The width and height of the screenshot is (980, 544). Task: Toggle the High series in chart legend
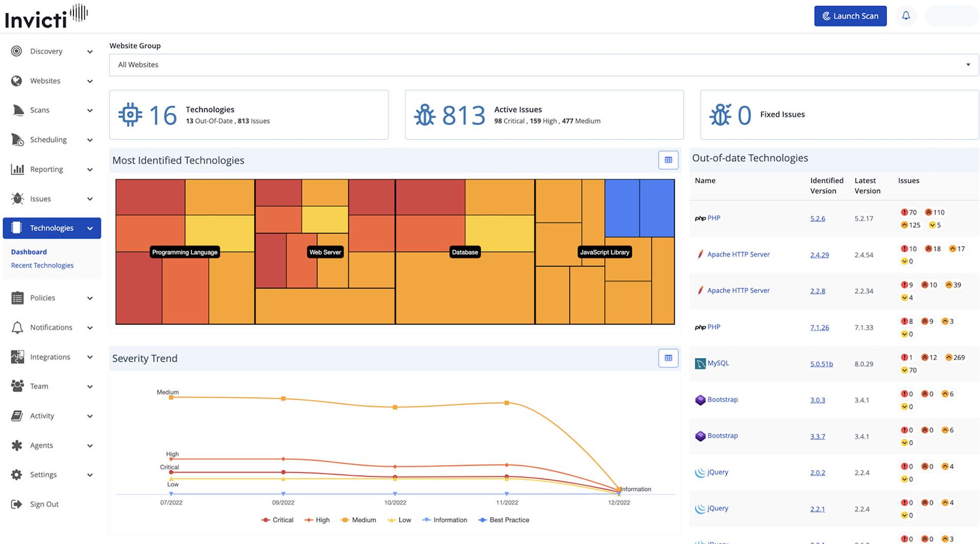click(x=317, y=520)
